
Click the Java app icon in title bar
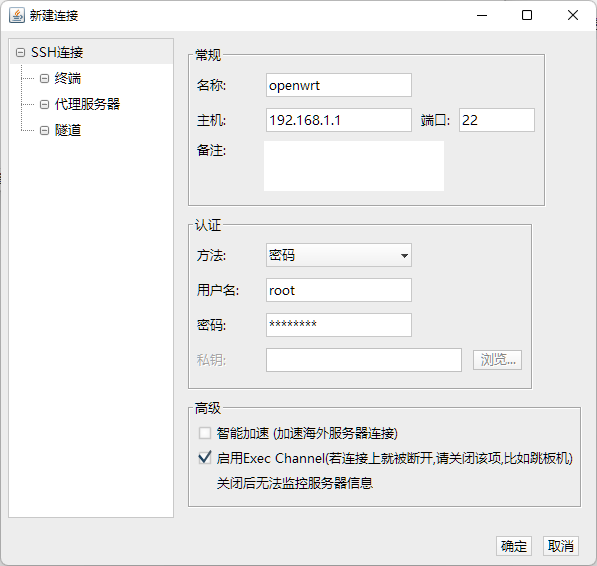pos(17,16)
